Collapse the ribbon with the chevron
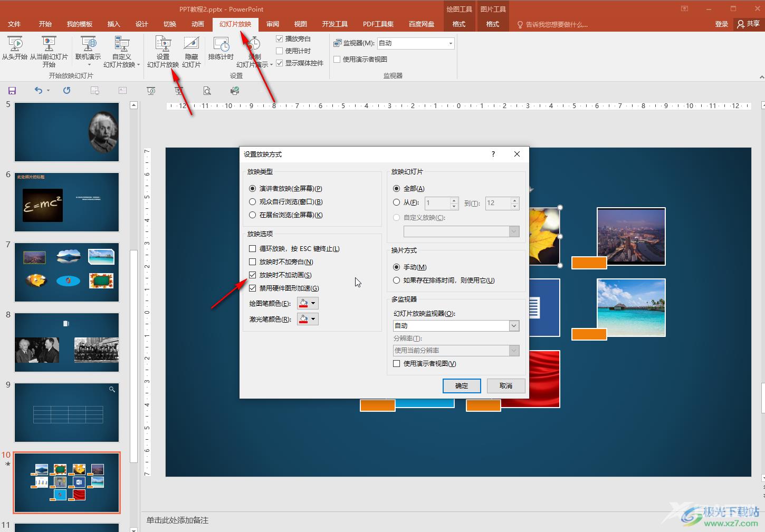765x532 pixels. click(761, 77)
